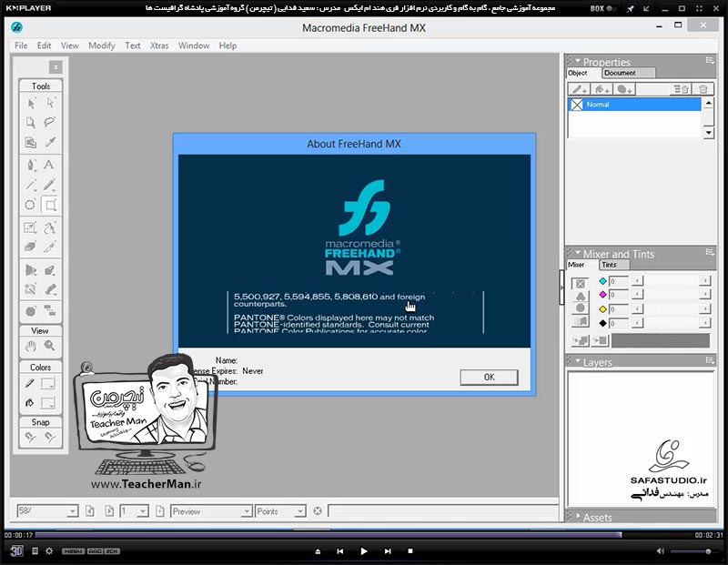Mute the KMPlayer volume speaker

tap(661, 551)
